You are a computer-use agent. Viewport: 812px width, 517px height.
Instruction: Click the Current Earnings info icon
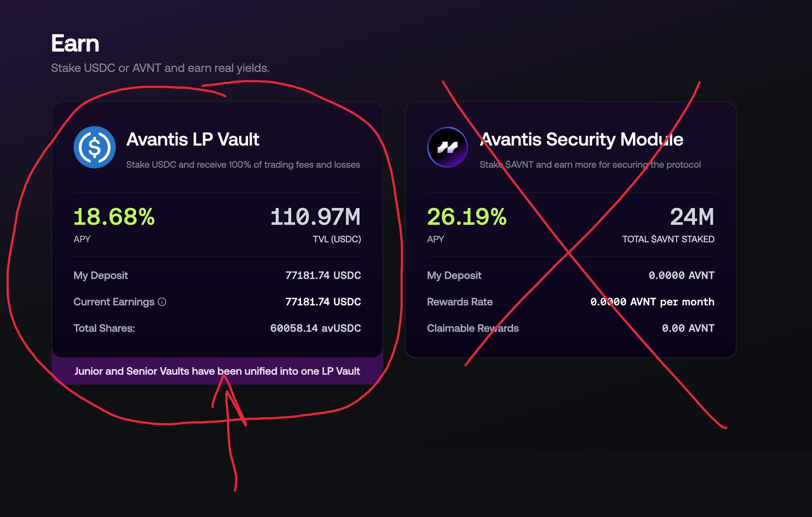tap(162, 302)
